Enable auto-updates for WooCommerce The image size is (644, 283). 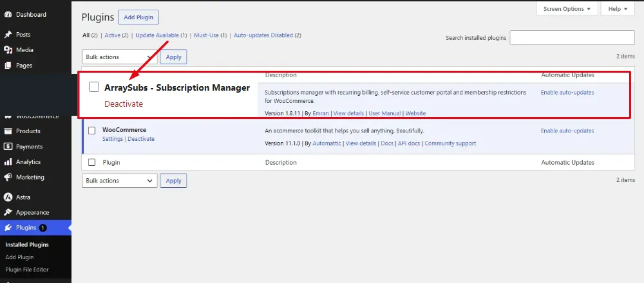(567, 131)
